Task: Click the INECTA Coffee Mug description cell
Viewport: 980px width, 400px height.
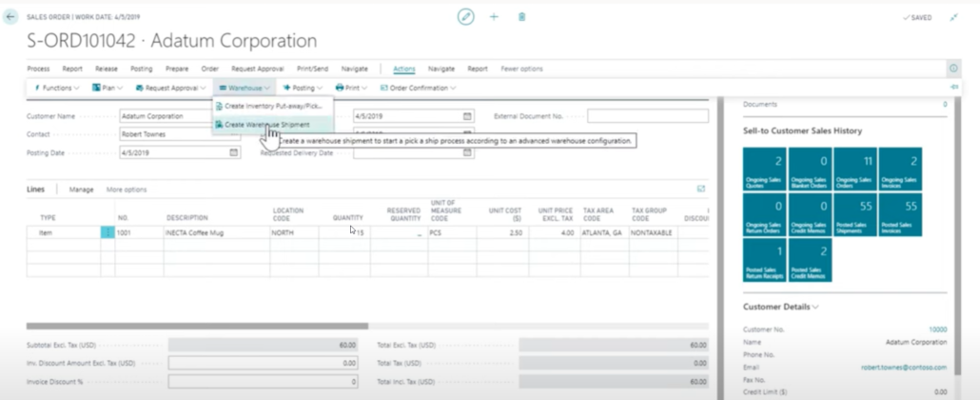Action: [216, 232]
